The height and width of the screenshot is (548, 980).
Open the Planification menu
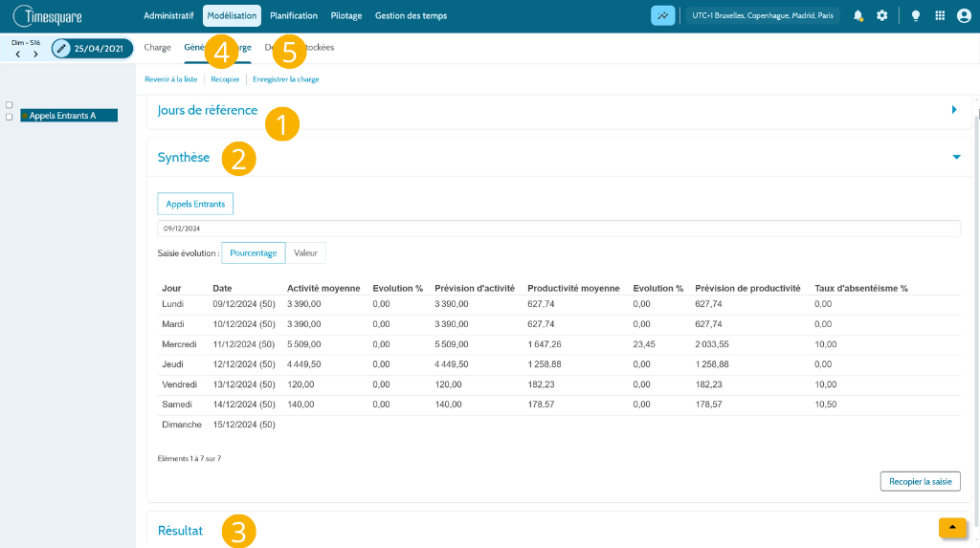(x=294, y=15)
